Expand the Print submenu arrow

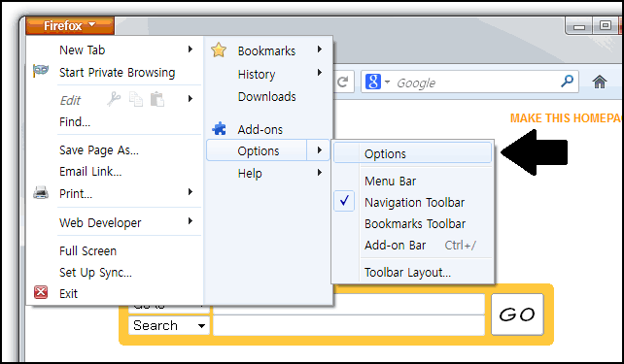pyautogui.click(x=191, y=192)
